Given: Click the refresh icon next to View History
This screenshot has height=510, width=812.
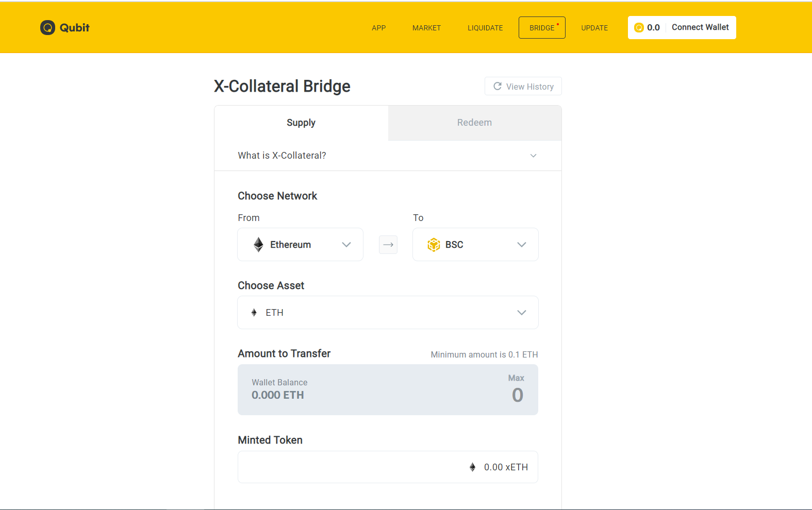Looking at the screenshot, I should (x=498, y=86).
